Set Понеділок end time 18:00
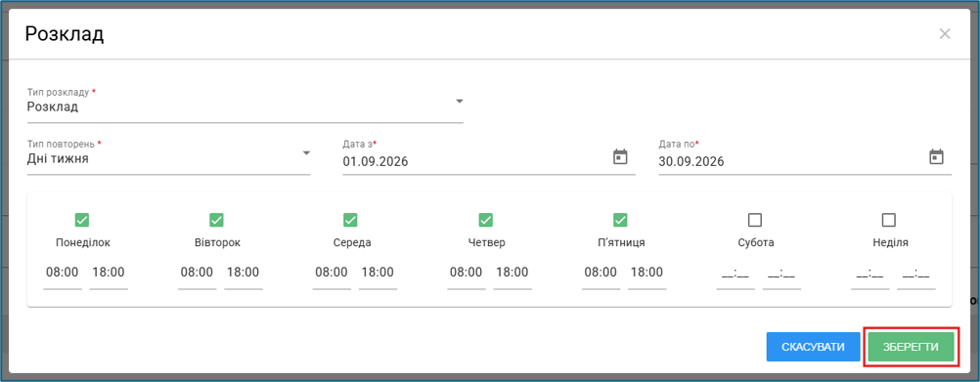The height and width of the screenshot is (382, 980). click(x=109, y=273)
